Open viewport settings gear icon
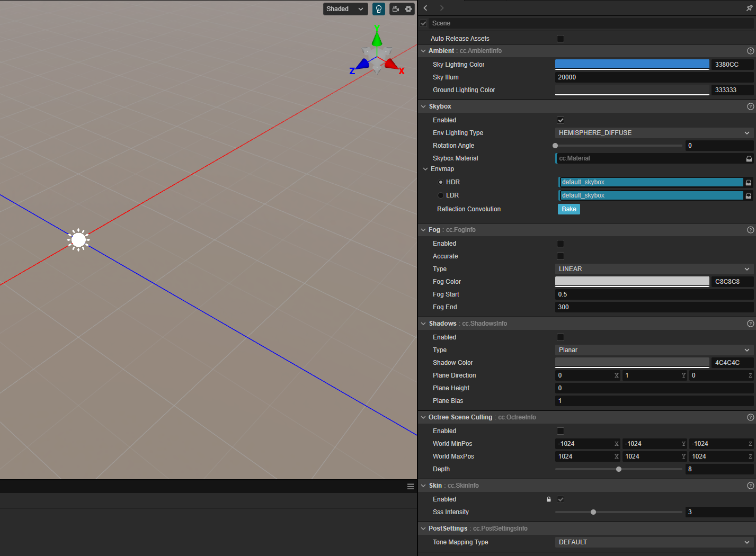The image size is (756, 556). point(408,9)
